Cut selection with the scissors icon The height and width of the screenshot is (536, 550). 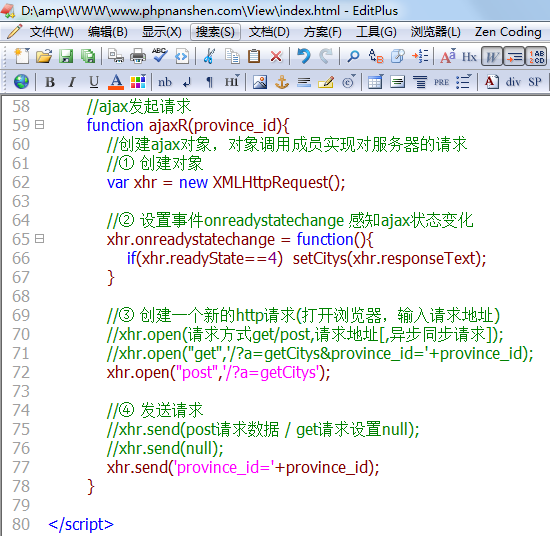pos(209,56)
